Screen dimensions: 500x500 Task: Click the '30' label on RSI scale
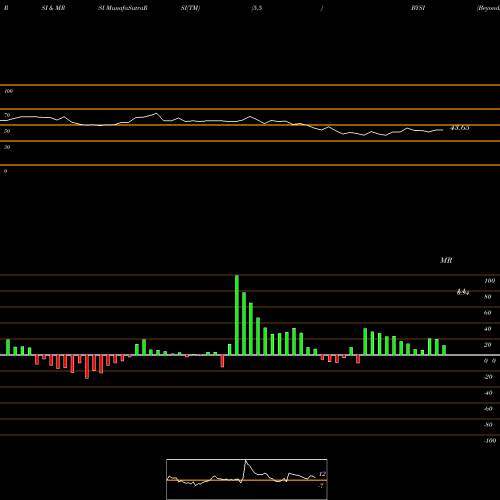7,147
